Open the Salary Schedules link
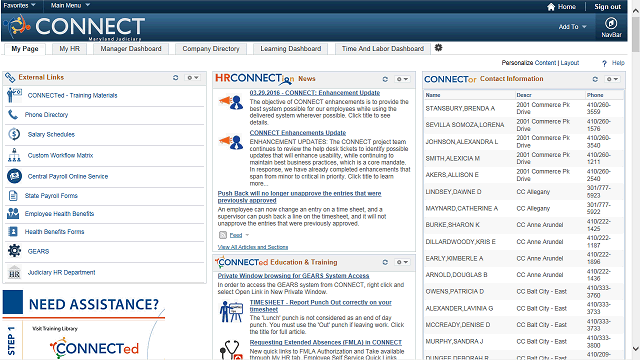The image size is (640, 360). [x=51, y=134]
